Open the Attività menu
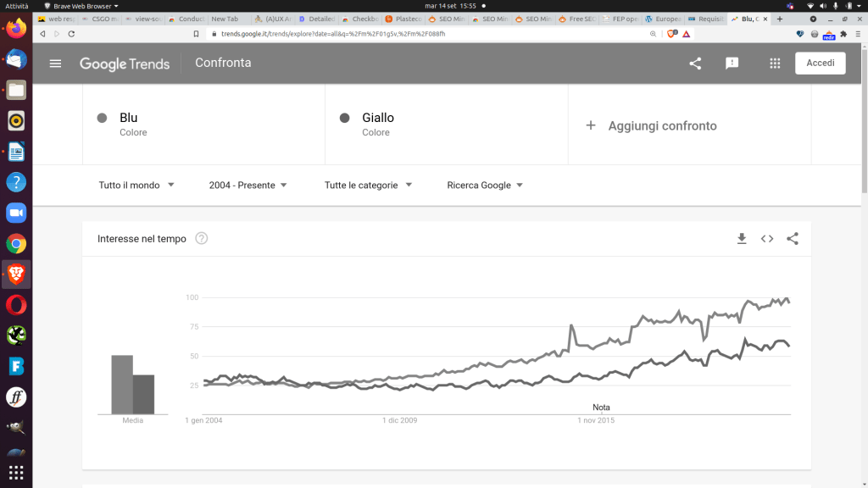This screenshot has height=488, width=868. click(x=17, y=5)
